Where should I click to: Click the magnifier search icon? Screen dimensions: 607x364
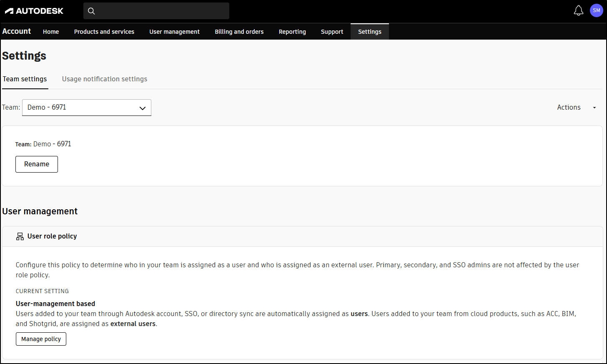tap(92, 11)
